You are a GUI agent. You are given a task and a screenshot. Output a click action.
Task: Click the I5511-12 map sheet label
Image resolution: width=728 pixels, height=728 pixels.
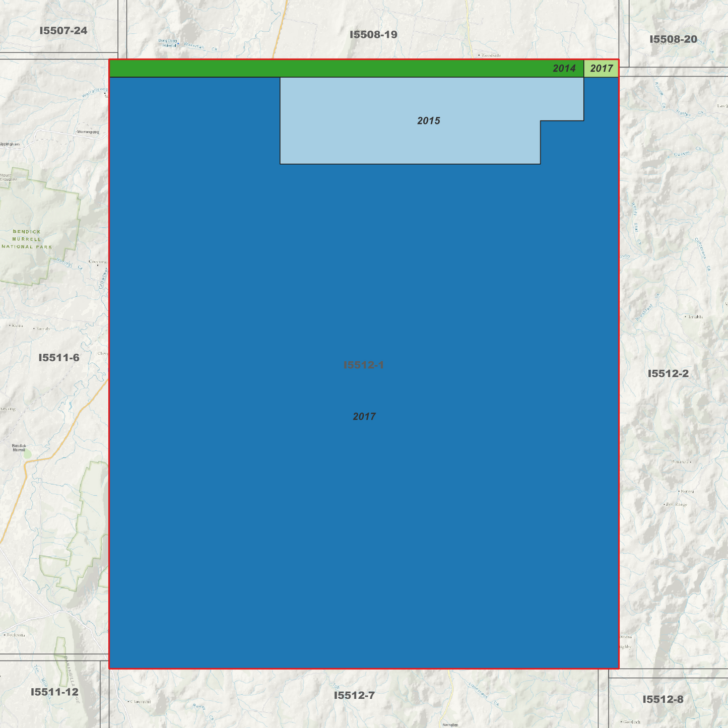point(54,692)
